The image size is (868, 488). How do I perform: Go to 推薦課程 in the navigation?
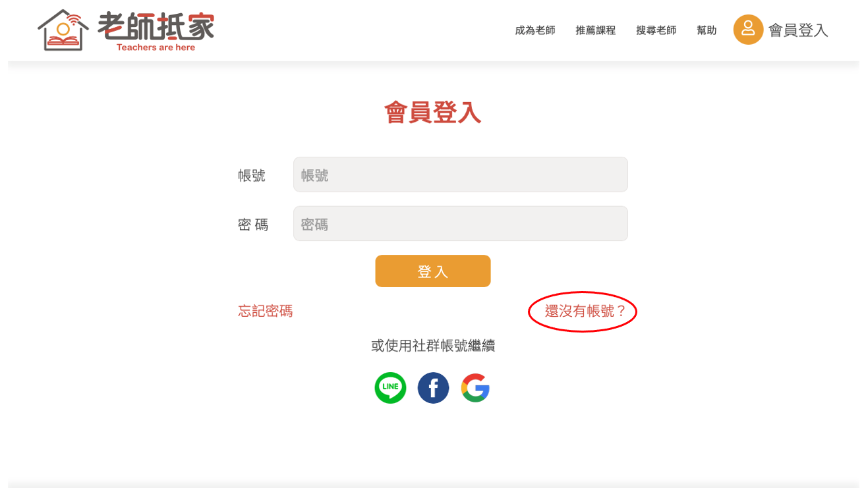click(x=596, y=30)
